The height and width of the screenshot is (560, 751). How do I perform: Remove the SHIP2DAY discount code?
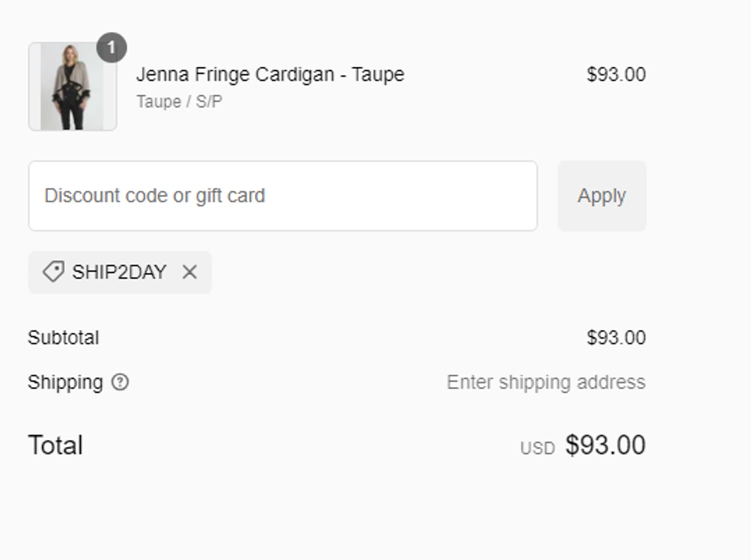pos(190,272)
